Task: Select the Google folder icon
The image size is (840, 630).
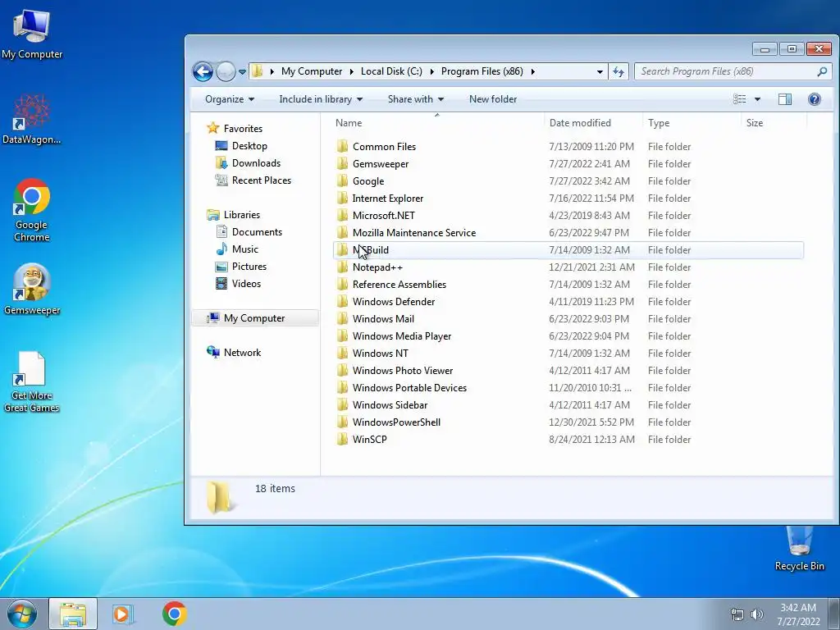Action: pos(342,181)
